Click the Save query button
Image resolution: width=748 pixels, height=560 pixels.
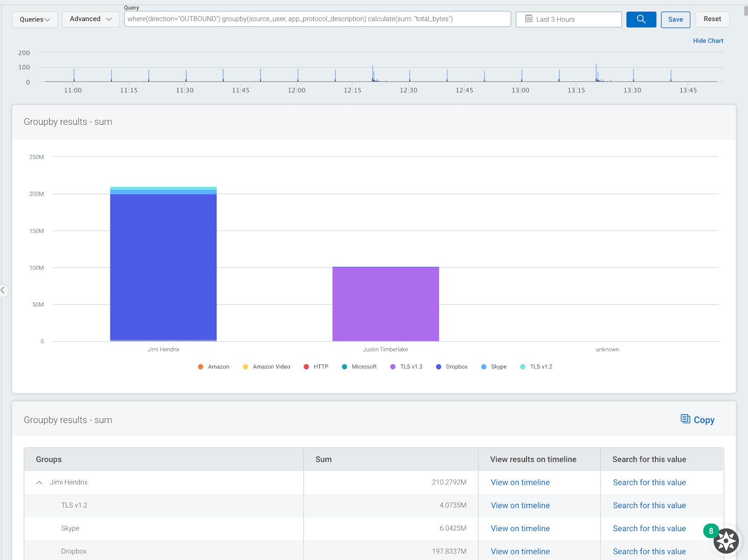point(675,19)
